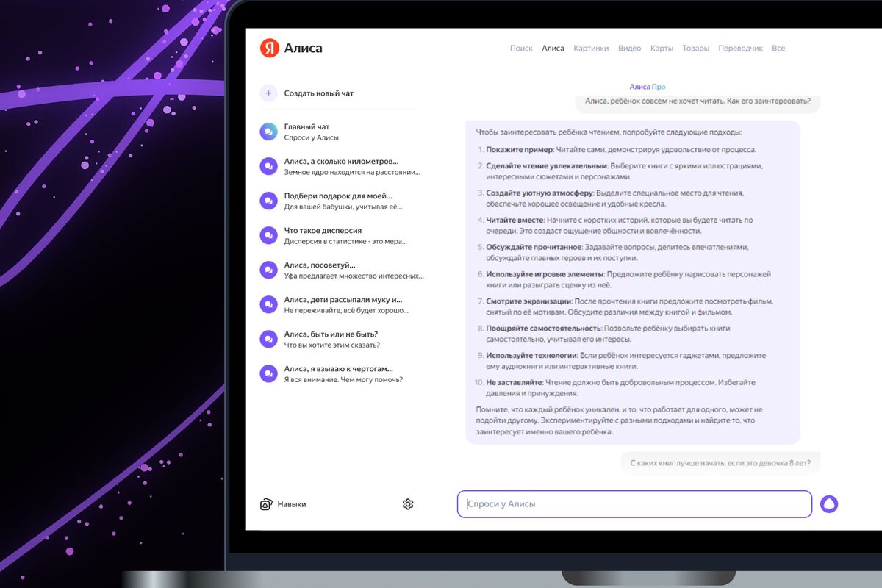
Task: Switch to Видео tab
Action: point(629,49)
